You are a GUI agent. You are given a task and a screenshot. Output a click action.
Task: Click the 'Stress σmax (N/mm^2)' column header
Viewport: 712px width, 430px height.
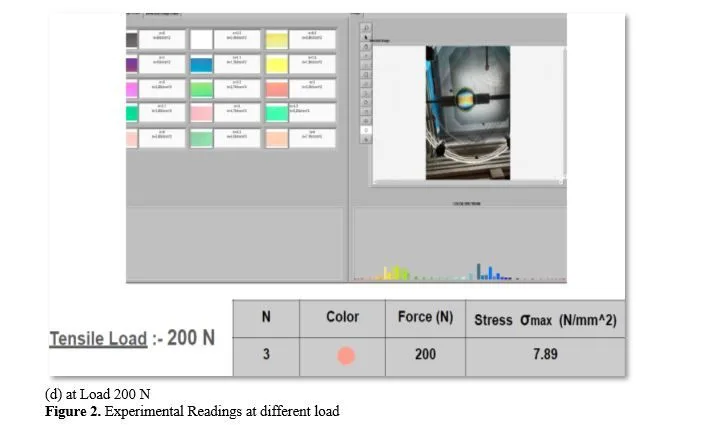pyautogui.click(x=545, y=320)
